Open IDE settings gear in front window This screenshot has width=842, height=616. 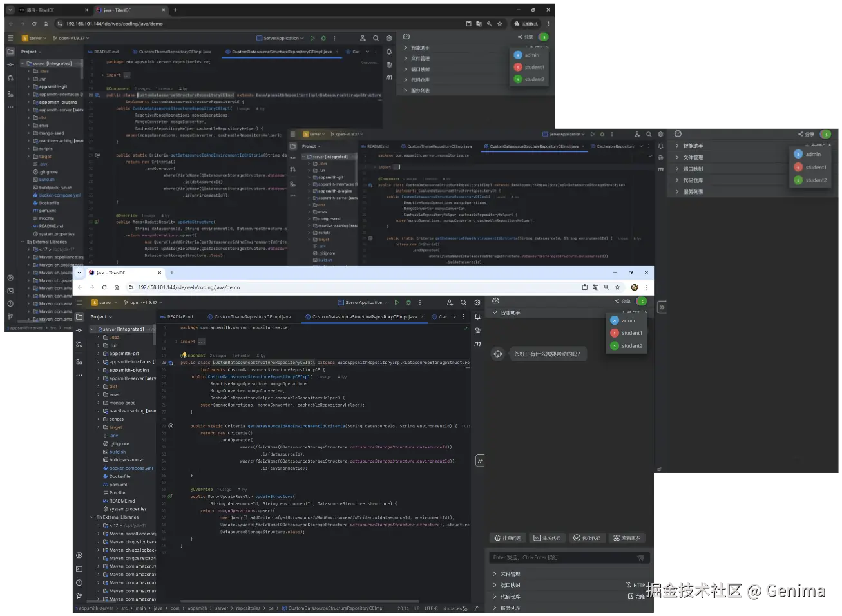coord(477,302)
